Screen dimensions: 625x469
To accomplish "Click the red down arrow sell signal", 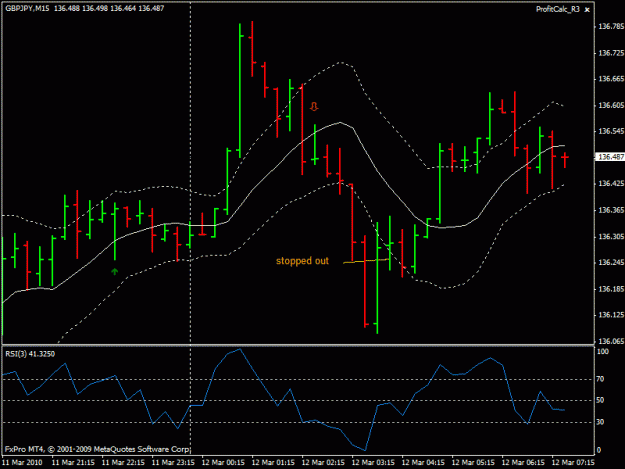I will pyautogui.click(x=314, y=106).
